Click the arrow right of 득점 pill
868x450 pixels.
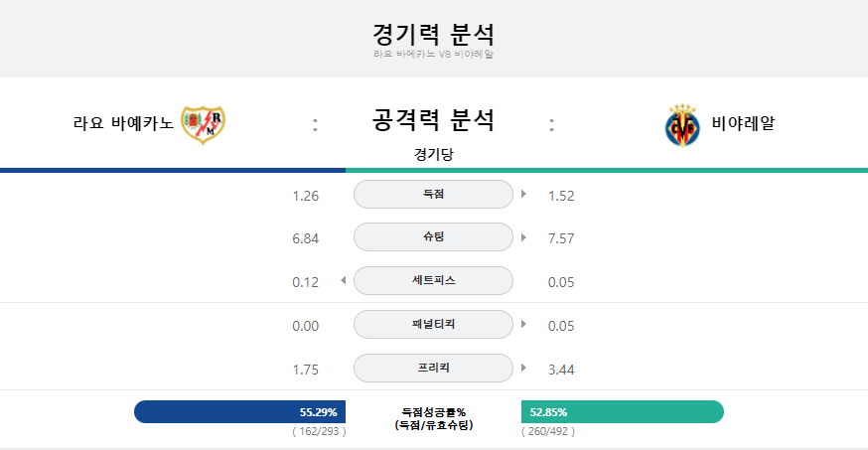(523, 195)
